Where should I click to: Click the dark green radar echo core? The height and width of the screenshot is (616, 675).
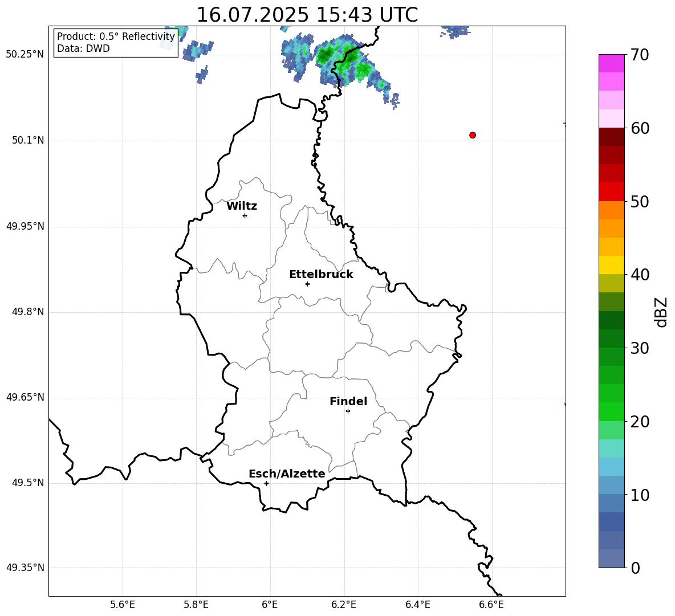(326, 55)
